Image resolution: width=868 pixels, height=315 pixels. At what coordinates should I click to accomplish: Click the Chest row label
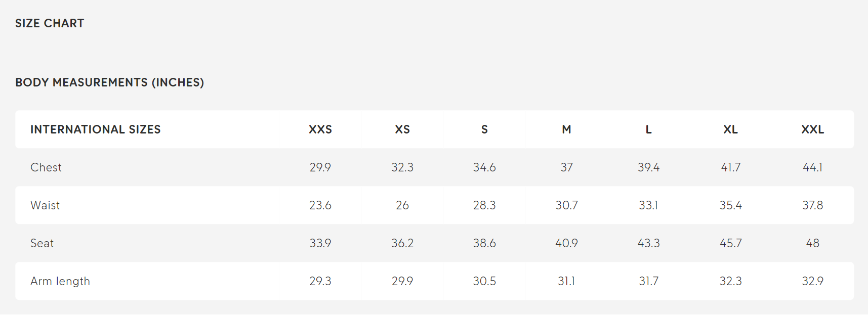[46, 167]
